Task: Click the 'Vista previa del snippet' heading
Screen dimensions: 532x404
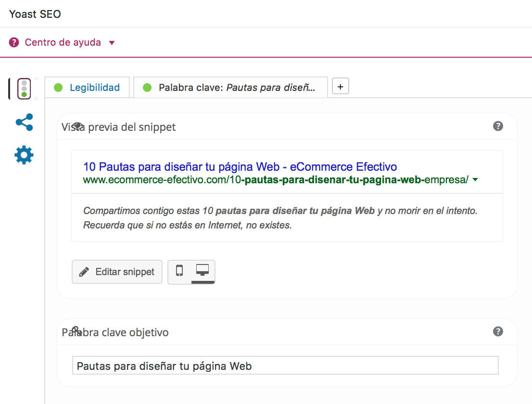Action: pyautogui.click(x=118, y=127)
